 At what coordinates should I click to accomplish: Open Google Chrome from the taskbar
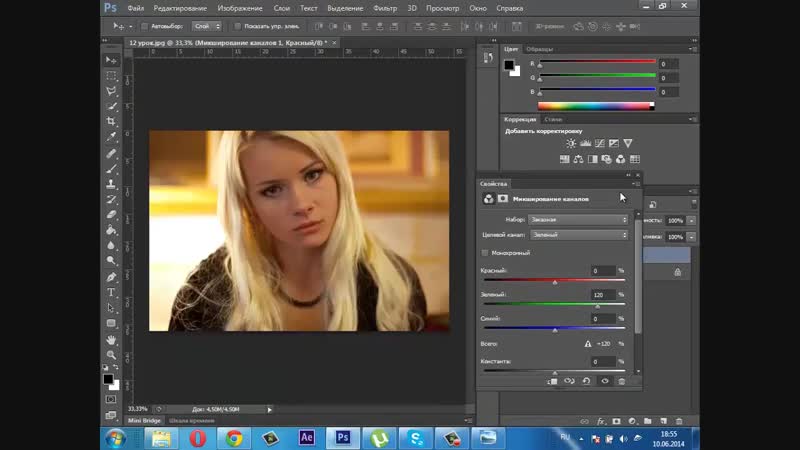tap(234, 438)
